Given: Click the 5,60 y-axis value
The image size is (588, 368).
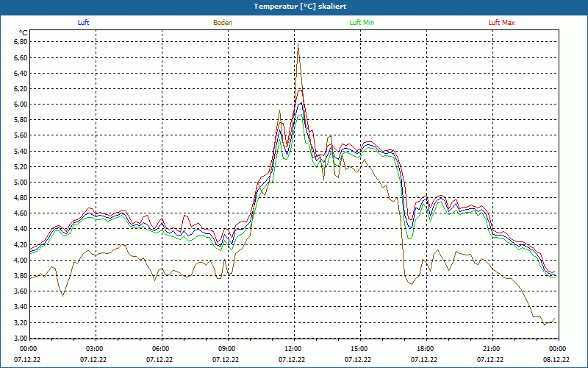Looking at the screenshot, I should (21, 135).
